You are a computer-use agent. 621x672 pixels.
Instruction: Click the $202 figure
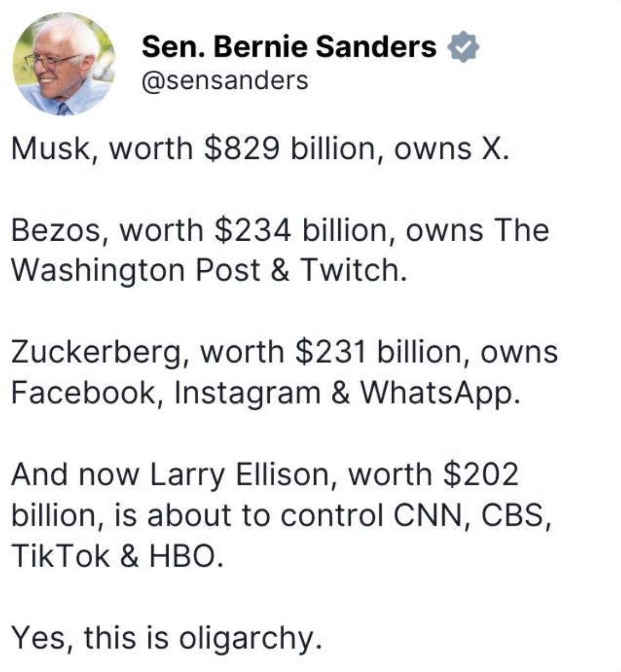[481, 474]
